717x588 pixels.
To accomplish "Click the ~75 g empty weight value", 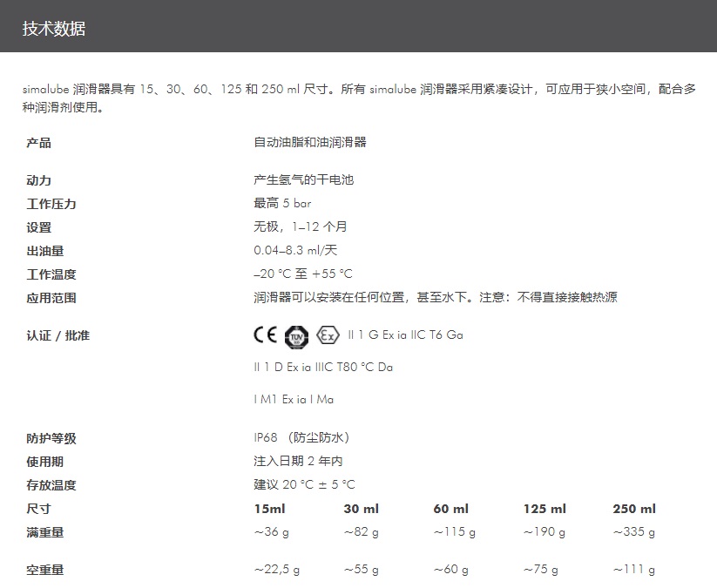I will click(540, 570).
